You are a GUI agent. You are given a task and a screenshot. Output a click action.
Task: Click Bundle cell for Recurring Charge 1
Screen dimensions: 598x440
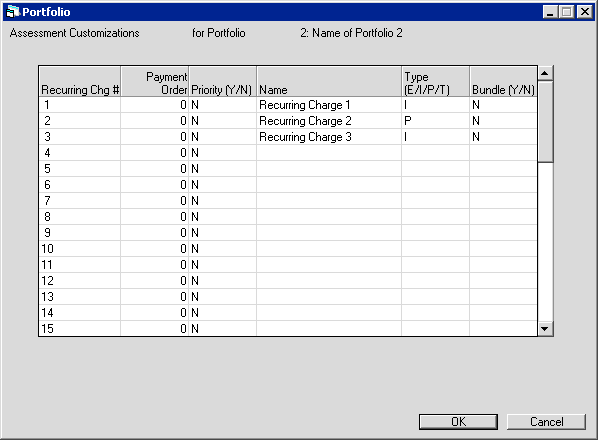(x=503, y=105)
